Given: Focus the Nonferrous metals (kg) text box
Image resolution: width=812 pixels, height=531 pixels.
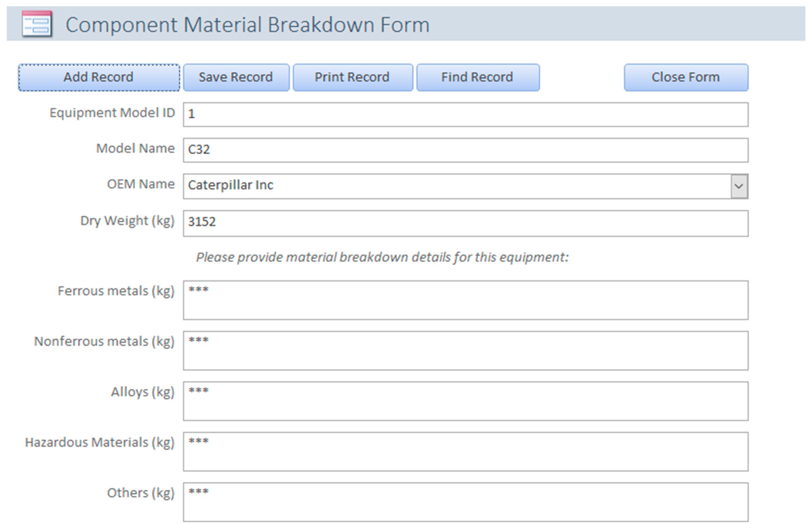Looking at the screenshot, I should (465, 351).
